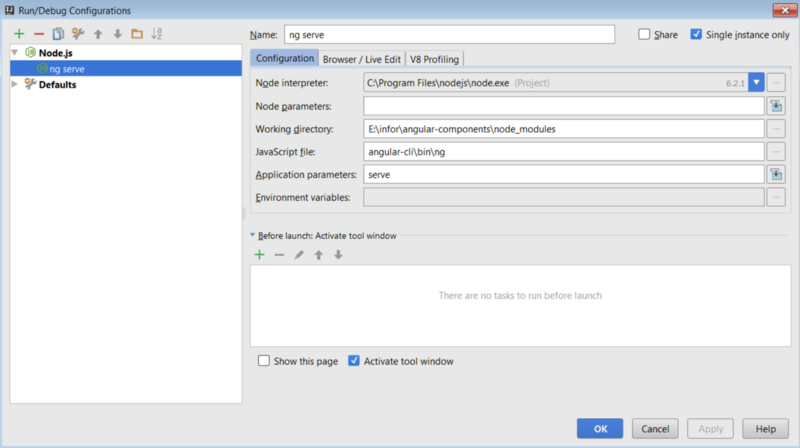Viewport: 800px width, 448px height.
Task: Focus the Name input field
Action: [449, 35]
